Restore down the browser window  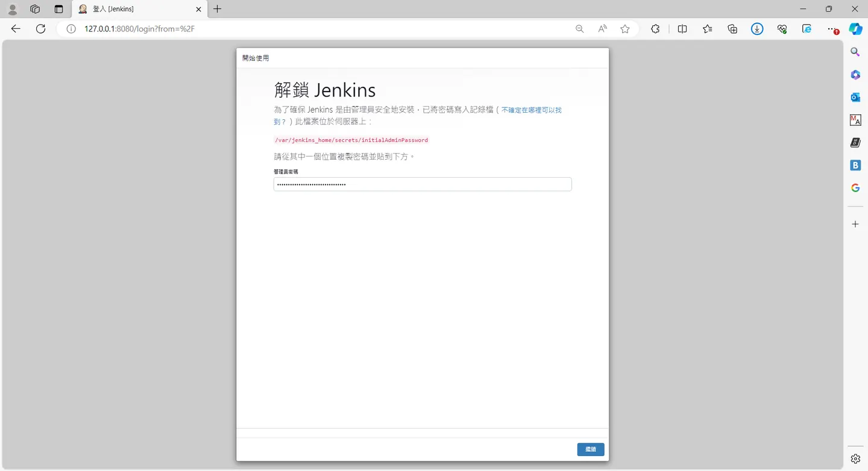click(829, 9)
